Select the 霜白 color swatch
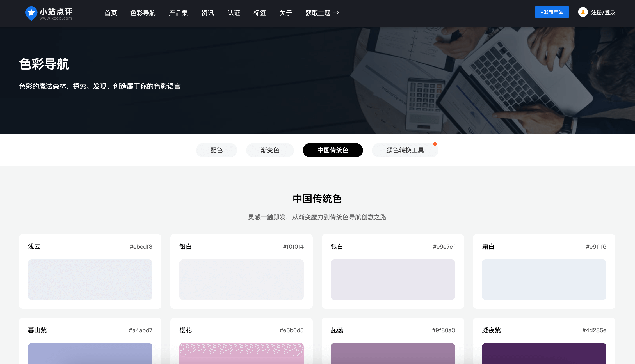 pos(544,280)
